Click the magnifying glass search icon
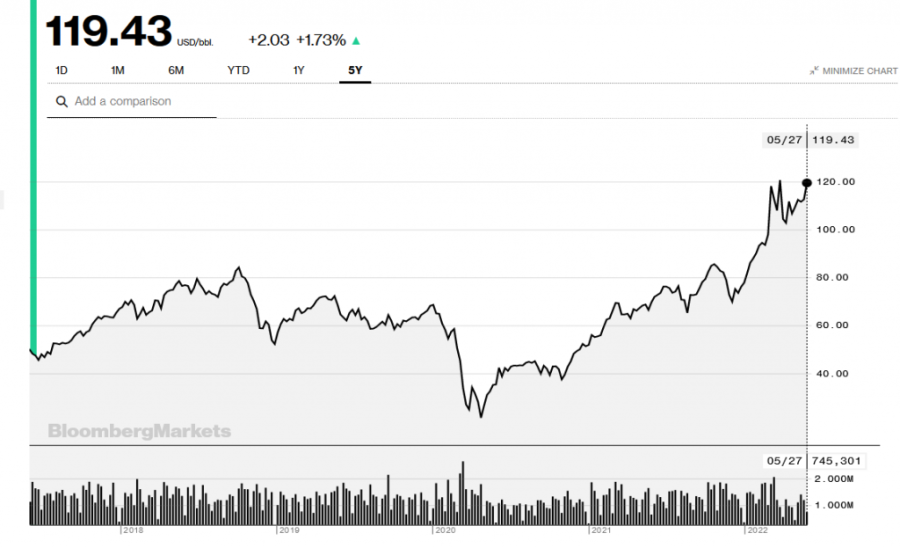 tap(62, 102)
